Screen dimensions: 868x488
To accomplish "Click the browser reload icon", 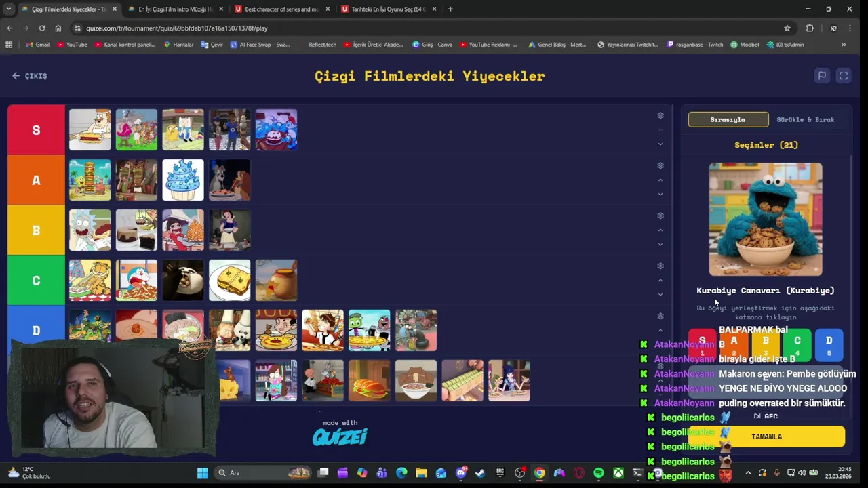I will 42,28.
